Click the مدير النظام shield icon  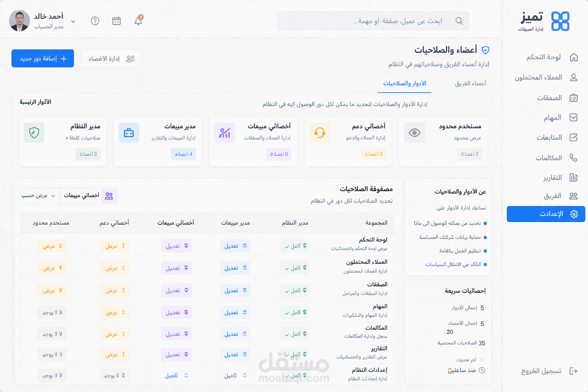[x=34, y=132]
